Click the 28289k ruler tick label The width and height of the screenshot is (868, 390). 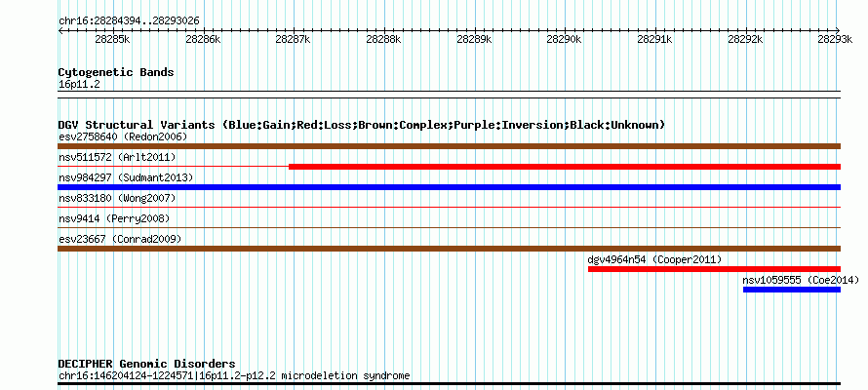474,39
